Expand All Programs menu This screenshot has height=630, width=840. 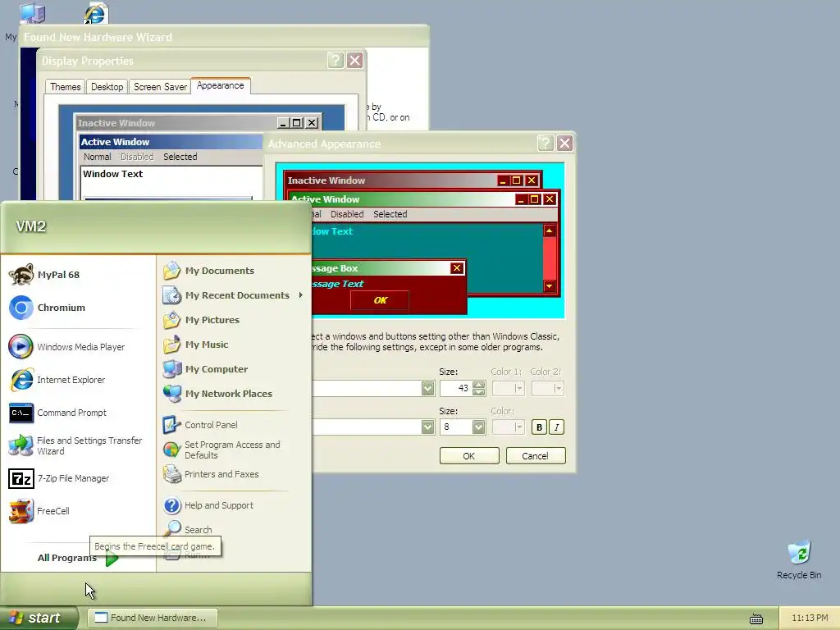(x=78, y=558)
